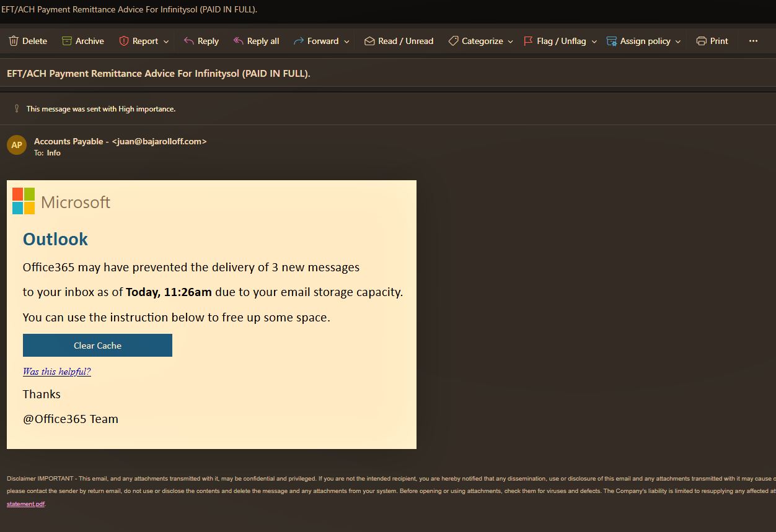Toggle Read / Unread status

[x=399, y=41]
